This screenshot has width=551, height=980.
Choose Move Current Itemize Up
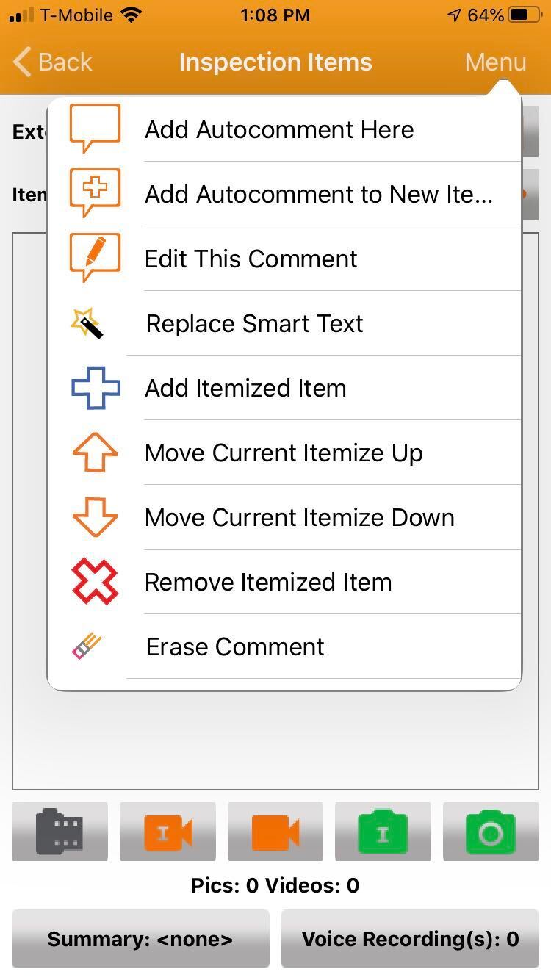[x=284, y=453]
